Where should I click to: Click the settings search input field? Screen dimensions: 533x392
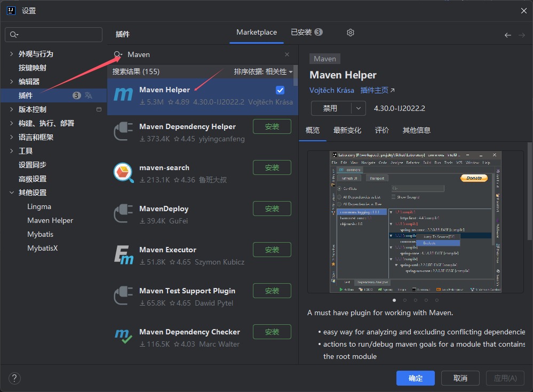pyautogui.click(x=54, y=35)
